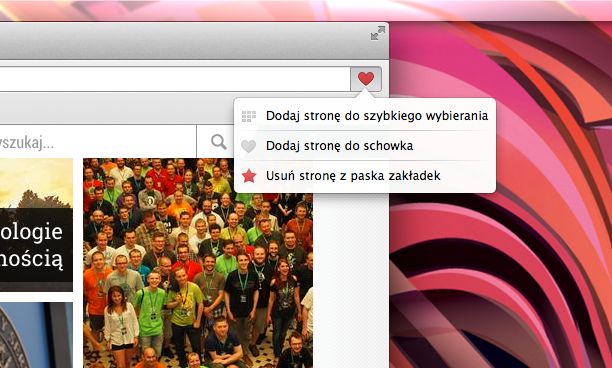Select "Dodaj stronę do szybkiego wybierania"
This screenshot has width=612, height=368.
(365, 116)
